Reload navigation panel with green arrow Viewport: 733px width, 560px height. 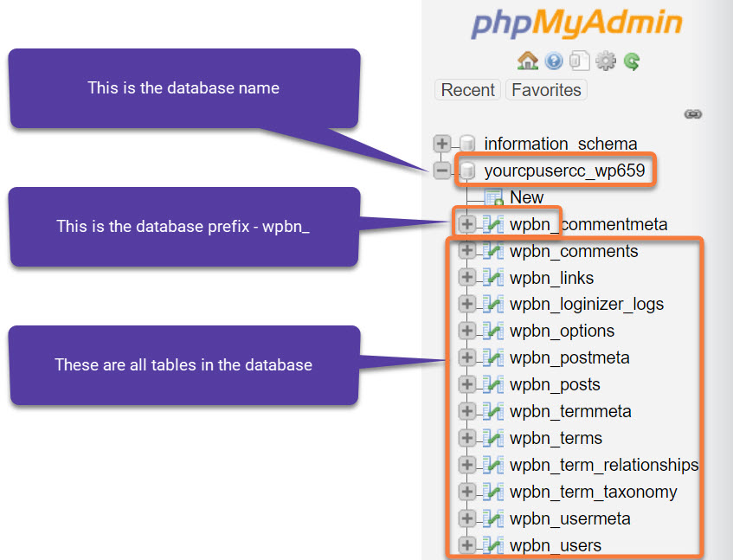tap(633, 61)
